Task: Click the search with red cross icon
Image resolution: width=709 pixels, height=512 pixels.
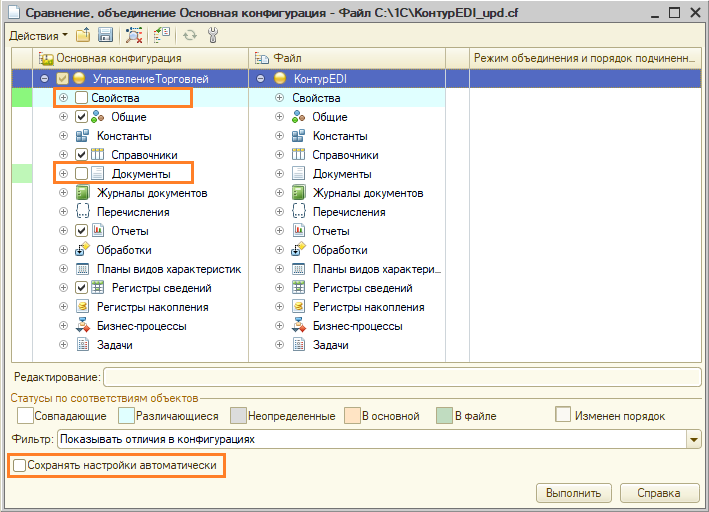Action: 134,35
